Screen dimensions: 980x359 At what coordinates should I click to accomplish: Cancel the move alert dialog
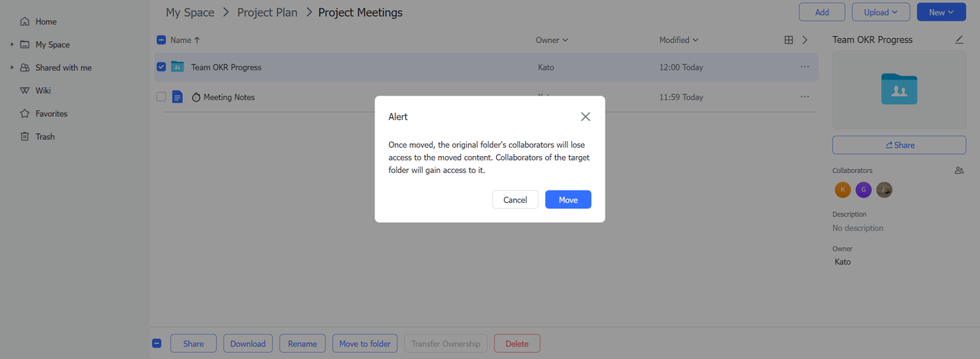click(514, 200)
